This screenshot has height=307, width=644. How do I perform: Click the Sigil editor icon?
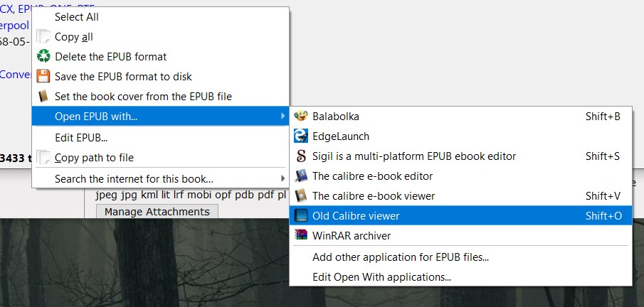coord(300,156)
